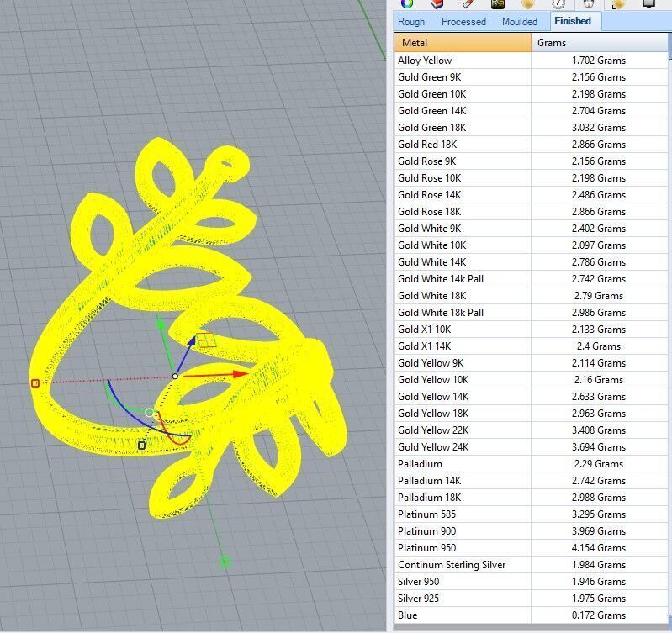Select the Platinum 585 row
The image size is (672, 633).
(x=531, y=514)
